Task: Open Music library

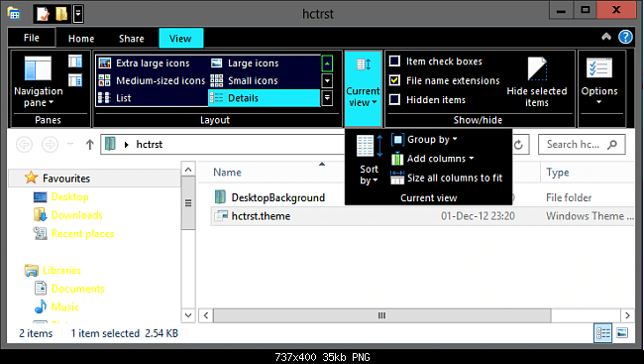Action: click(x=64, y=306)
